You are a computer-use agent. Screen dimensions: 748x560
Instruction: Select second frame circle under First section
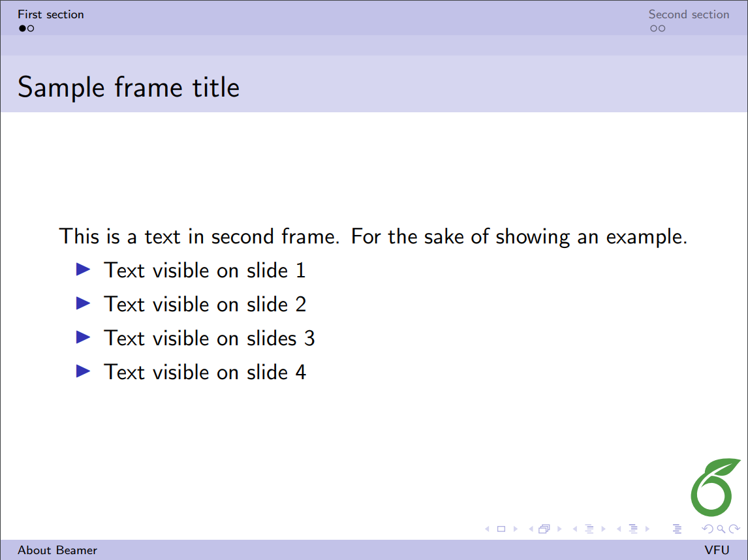pyautogui.click(x=31, y=28)
